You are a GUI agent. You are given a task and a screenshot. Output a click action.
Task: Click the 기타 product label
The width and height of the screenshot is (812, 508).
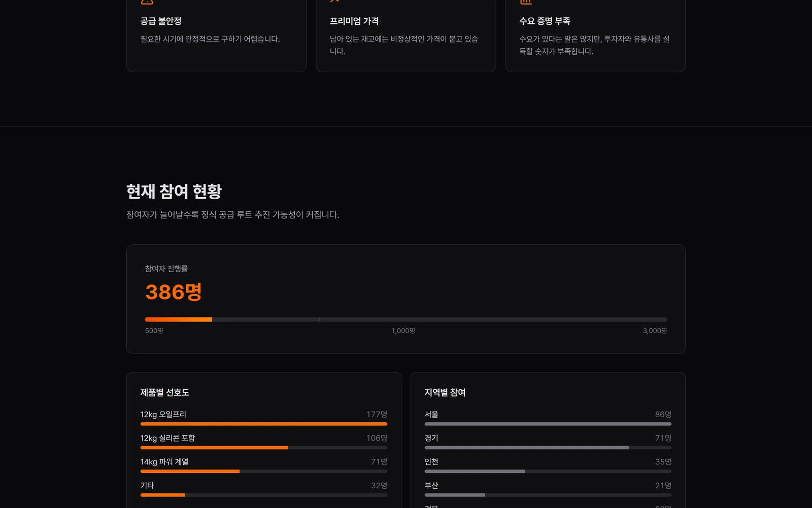tap(147, 486)
